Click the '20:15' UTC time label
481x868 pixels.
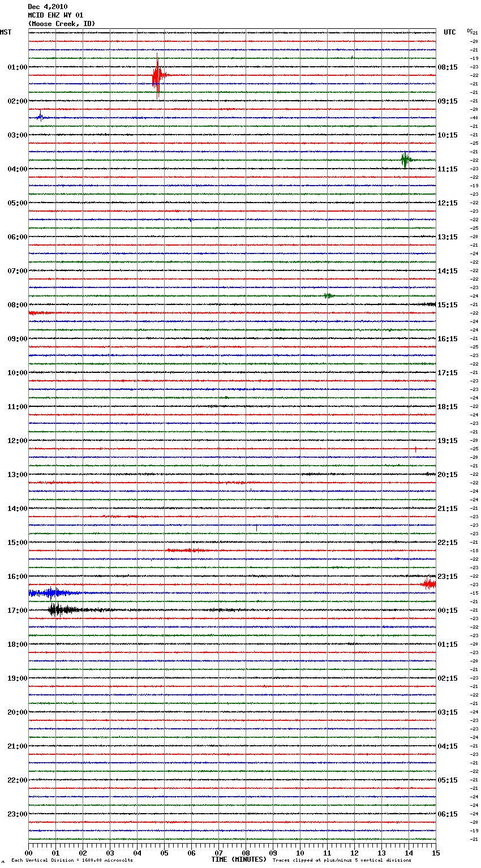click(448, 475)
